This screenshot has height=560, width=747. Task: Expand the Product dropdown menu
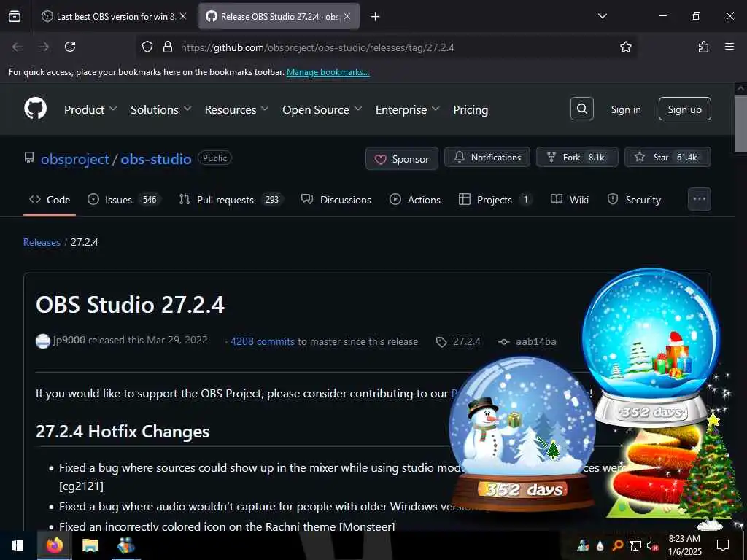click(90, 109)
